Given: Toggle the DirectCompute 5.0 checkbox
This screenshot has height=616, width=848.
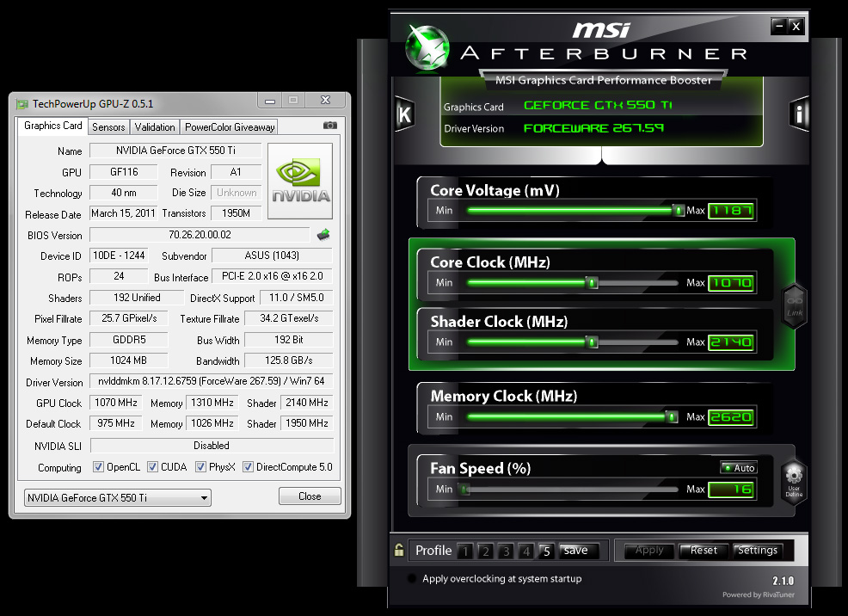Looking at the screenshot, I should click(x=249, y=467).
